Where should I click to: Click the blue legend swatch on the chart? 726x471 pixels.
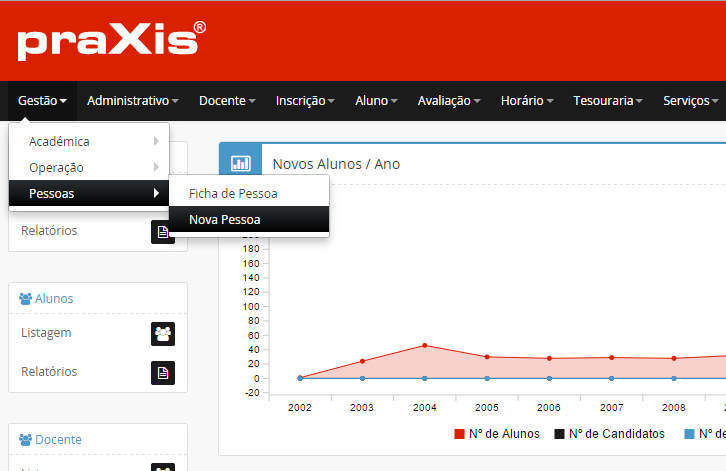(689, 434)
